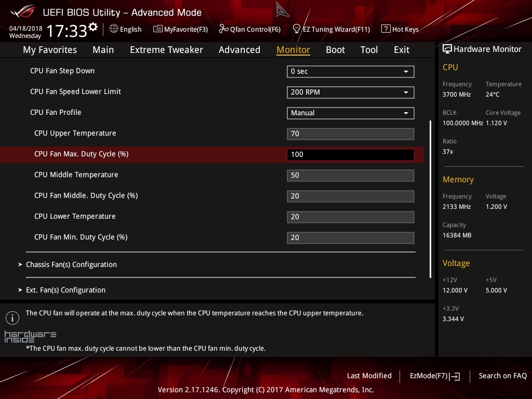This screenshot has height=399, width=532.
Task: Click the globe icon for English language
Action: coord(114,29)
